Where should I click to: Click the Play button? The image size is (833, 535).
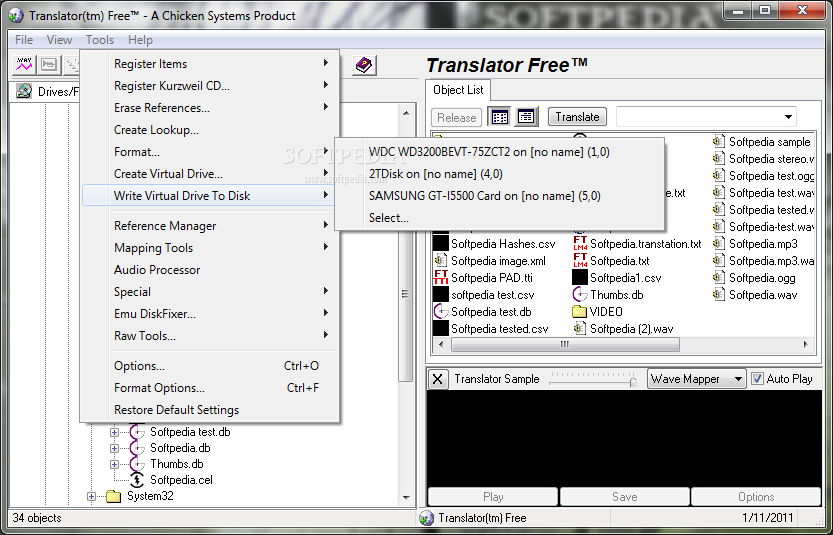(493, 497)
